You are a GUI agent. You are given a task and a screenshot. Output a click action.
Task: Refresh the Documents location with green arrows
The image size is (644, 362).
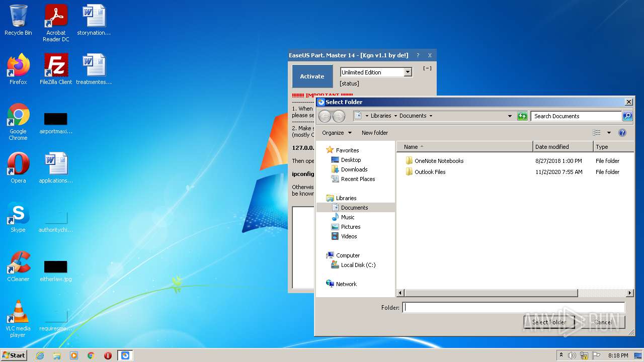point(522,116)
